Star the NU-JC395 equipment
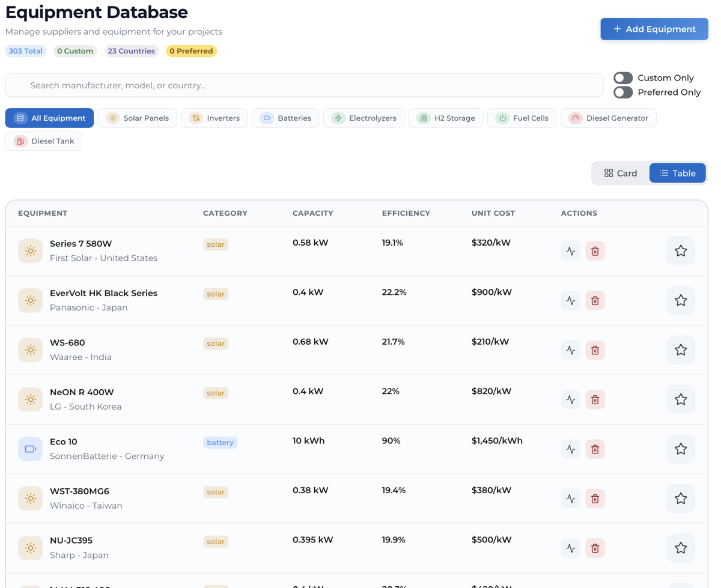The height and width of the screenshot is (588, 721). 681,548
